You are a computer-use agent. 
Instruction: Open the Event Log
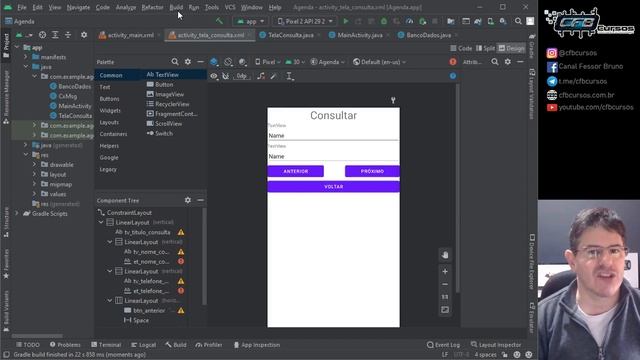(443, 345)
